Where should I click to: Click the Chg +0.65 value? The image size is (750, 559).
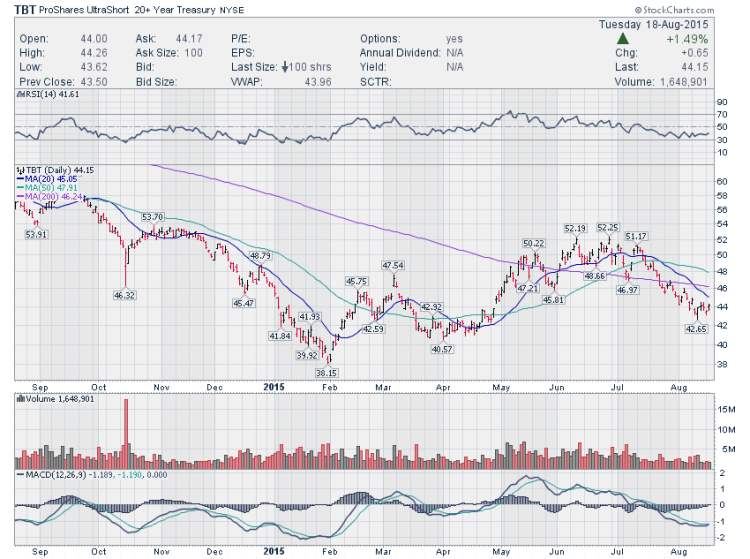695,53
